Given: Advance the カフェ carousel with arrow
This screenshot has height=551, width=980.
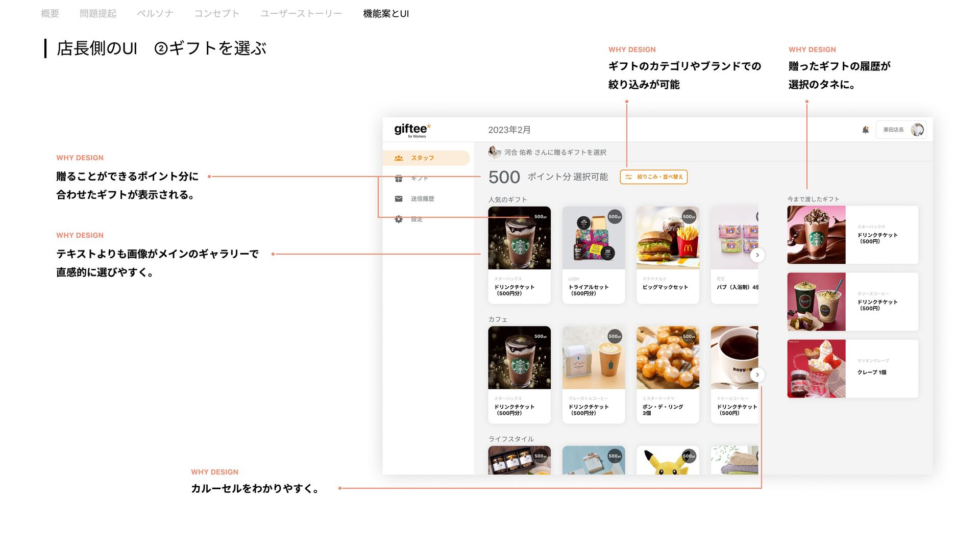Looking at the screenshot, I should click(757, 375).
